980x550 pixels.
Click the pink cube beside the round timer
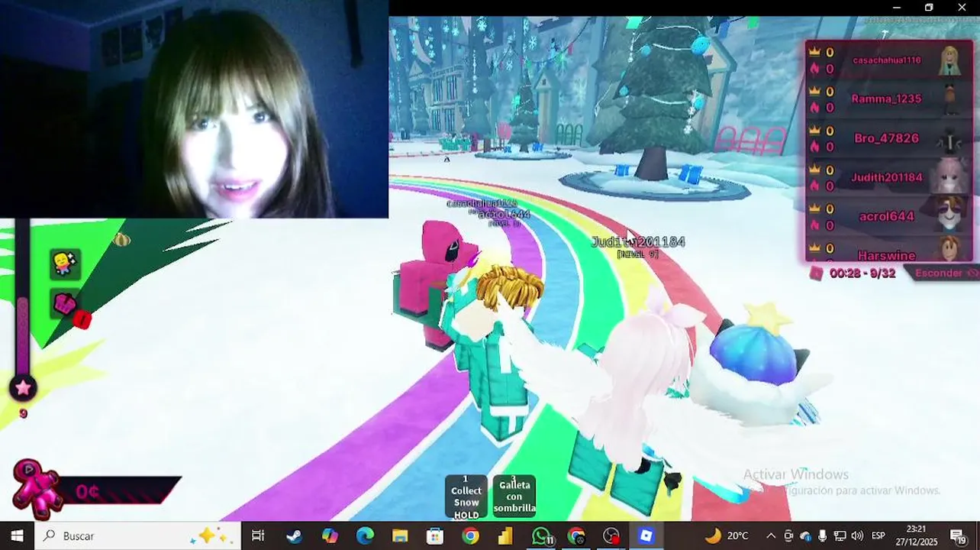pyautogui.click(x=816, y=273)
